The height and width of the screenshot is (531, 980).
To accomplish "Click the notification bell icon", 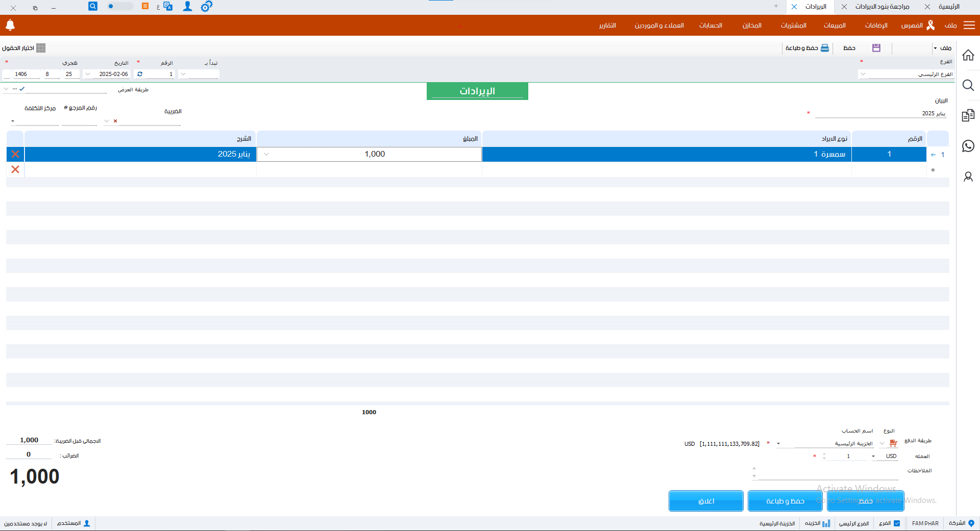I will tap(10, 25).
